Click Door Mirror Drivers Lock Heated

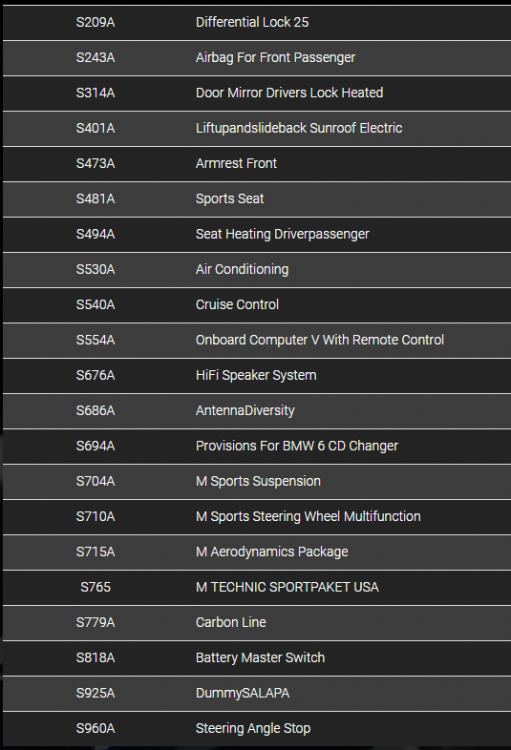(289, 93)
